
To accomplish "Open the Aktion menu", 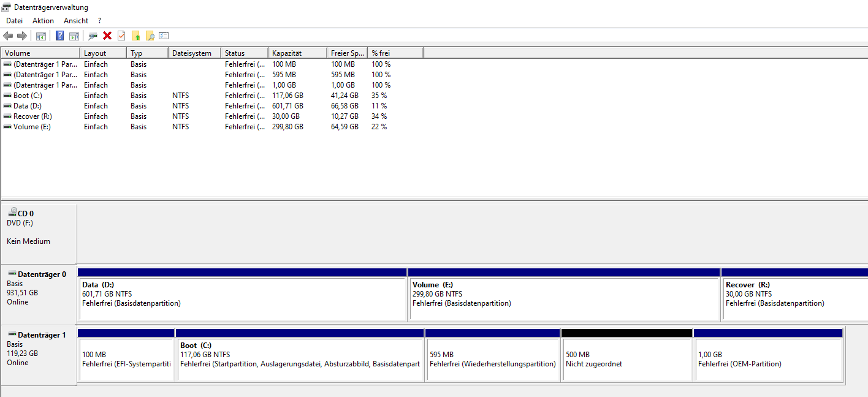I will point(44,21).
